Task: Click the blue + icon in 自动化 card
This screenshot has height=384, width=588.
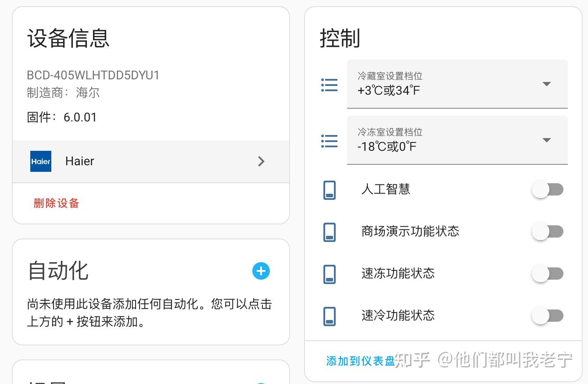Action: [x=261, y=271]
